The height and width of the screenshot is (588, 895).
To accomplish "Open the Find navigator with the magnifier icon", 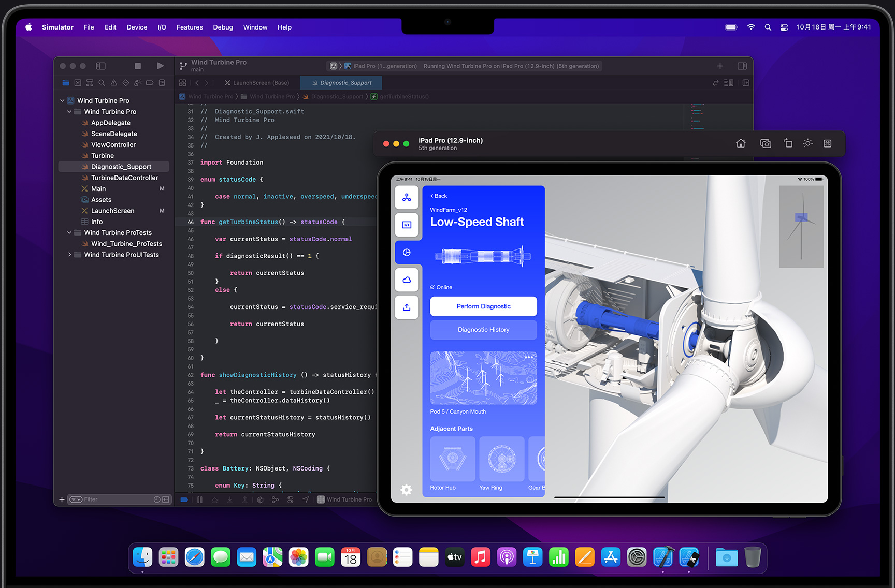I will tap(102, 83).
